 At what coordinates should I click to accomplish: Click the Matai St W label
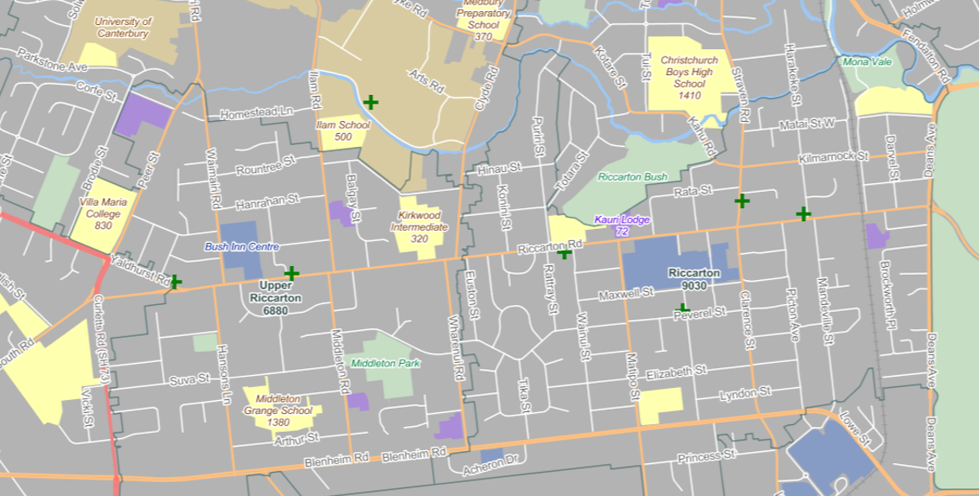tap(807, 124)
